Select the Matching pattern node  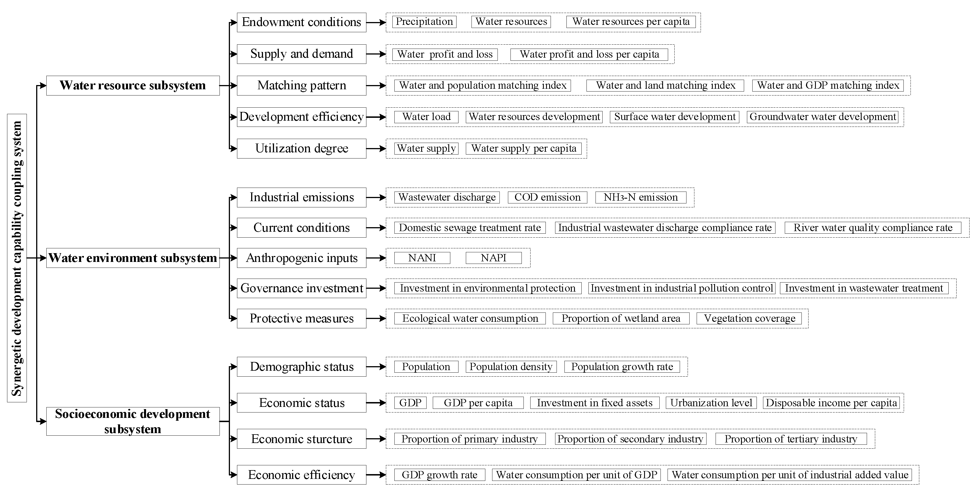coord(301,86)
